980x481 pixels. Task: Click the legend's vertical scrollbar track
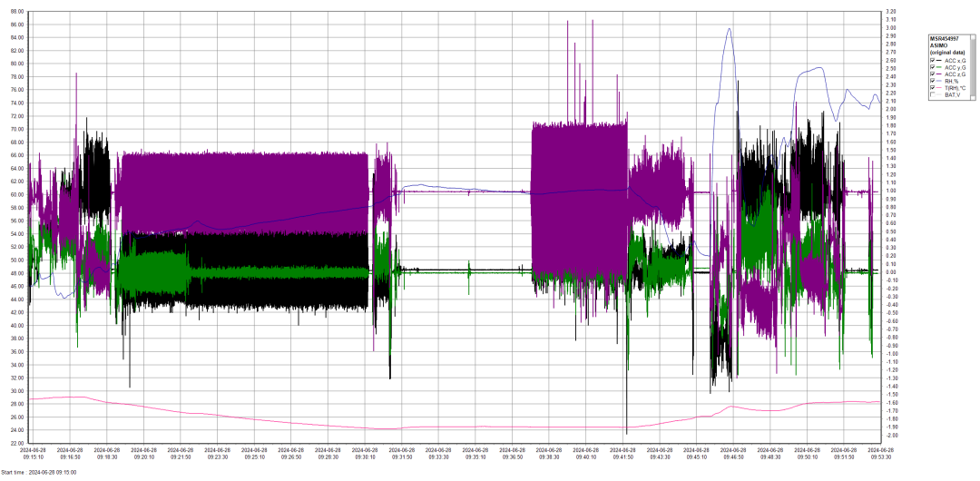click(973, 67)
